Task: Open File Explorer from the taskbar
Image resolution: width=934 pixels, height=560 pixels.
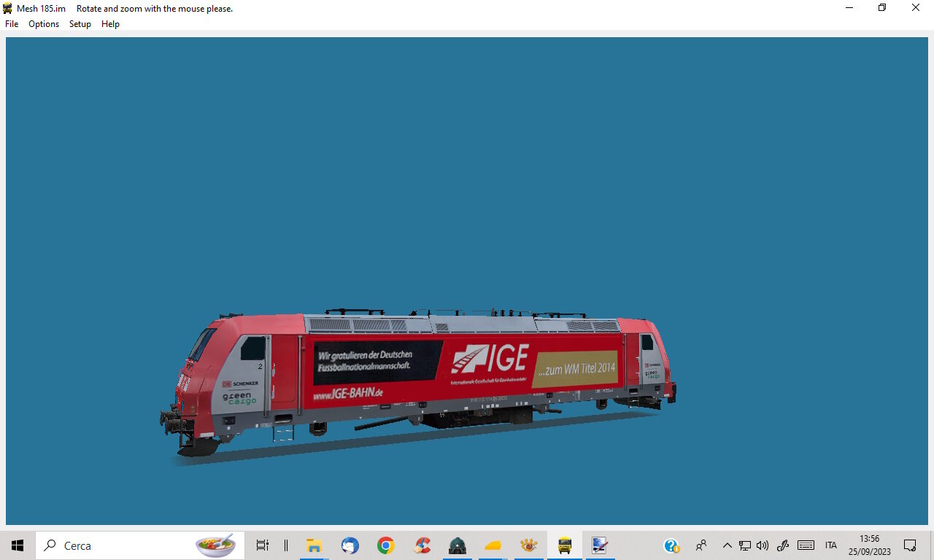Action: [314, 545]
